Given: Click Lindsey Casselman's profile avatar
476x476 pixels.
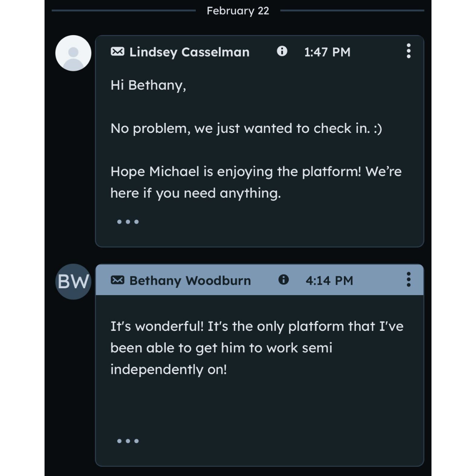Looking at the screenshot, I should click(x=73, y=53).
